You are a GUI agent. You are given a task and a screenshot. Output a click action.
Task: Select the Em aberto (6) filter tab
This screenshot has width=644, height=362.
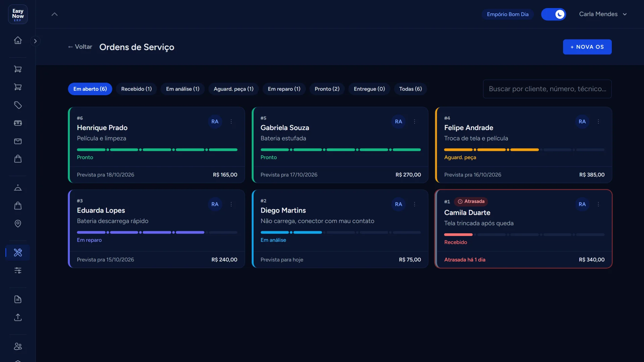point(90,89)
